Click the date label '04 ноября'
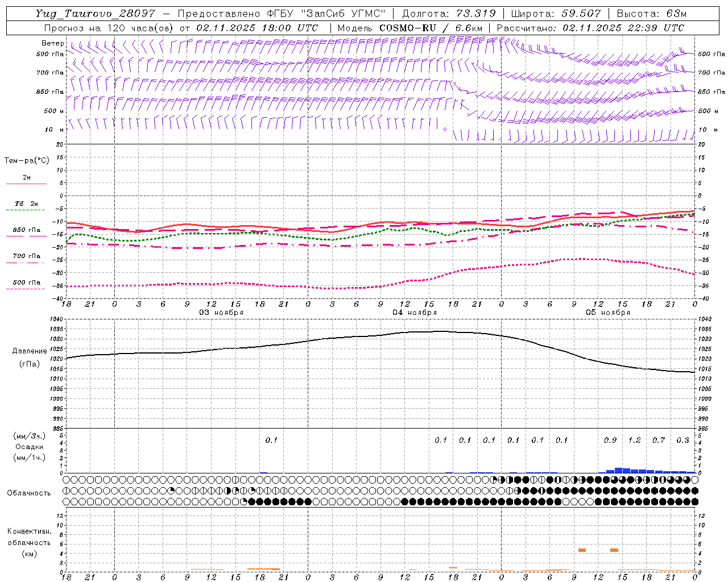728x582 pixels. [x=415, y=313]
